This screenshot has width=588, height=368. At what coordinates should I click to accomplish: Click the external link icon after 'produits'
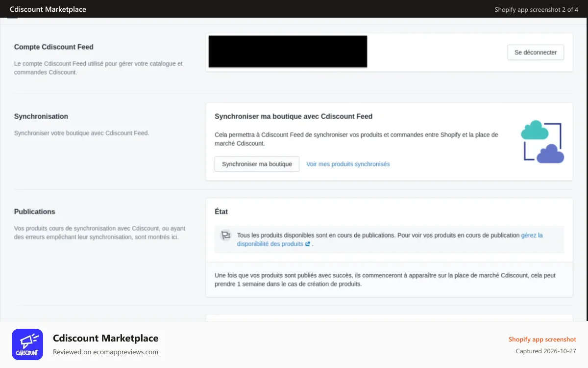(308, 244)
